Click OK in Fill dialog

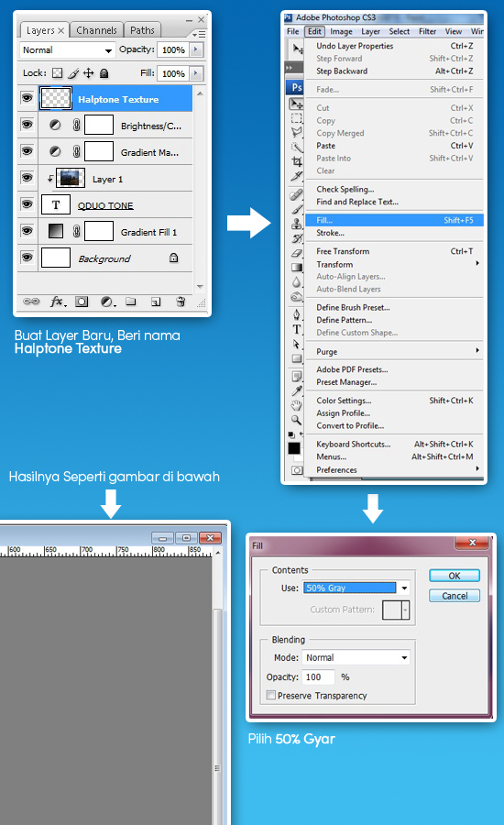455,576
